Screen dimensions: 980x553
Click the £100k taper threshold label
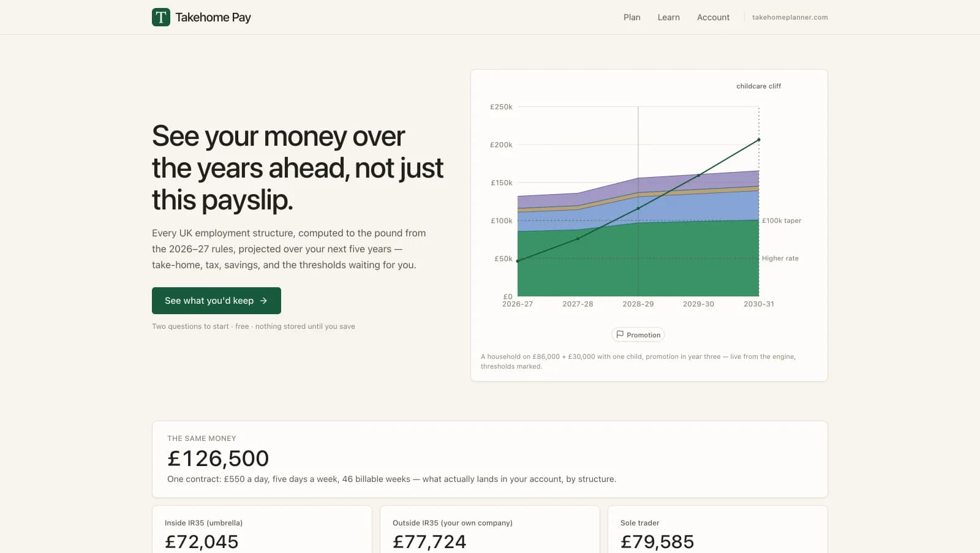[782, 220]
